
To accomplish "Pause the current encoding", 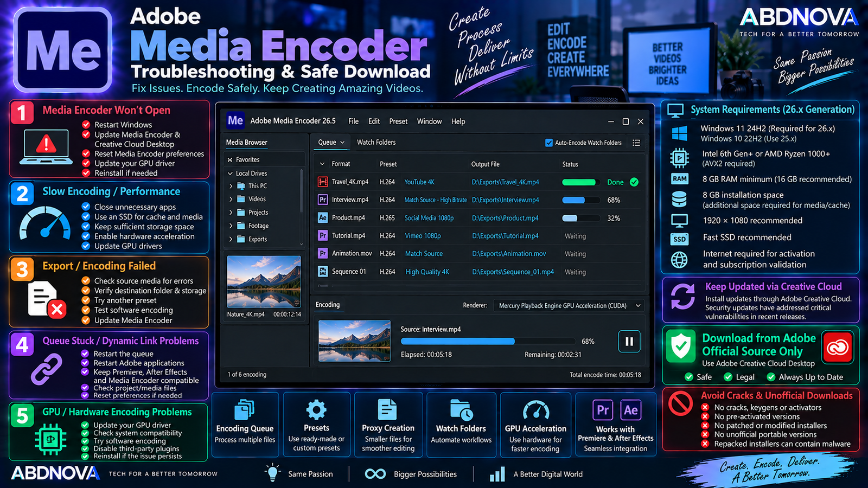I will [629, 342].
